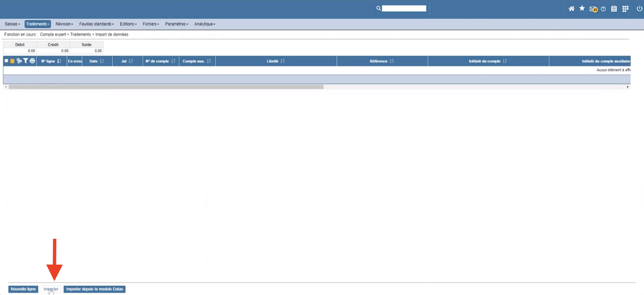644x295 pixels.
Task: Click the Importer button
Action: (x=51, y=289)
